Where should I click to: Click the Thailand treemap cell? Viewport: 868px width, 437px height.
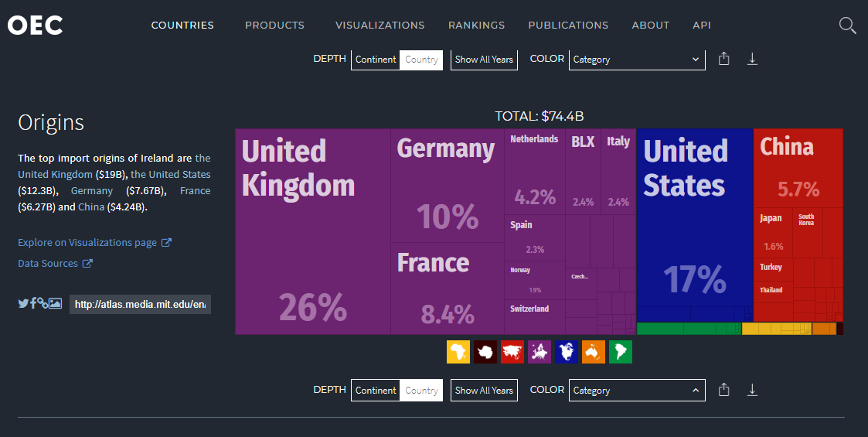[774, 291]
